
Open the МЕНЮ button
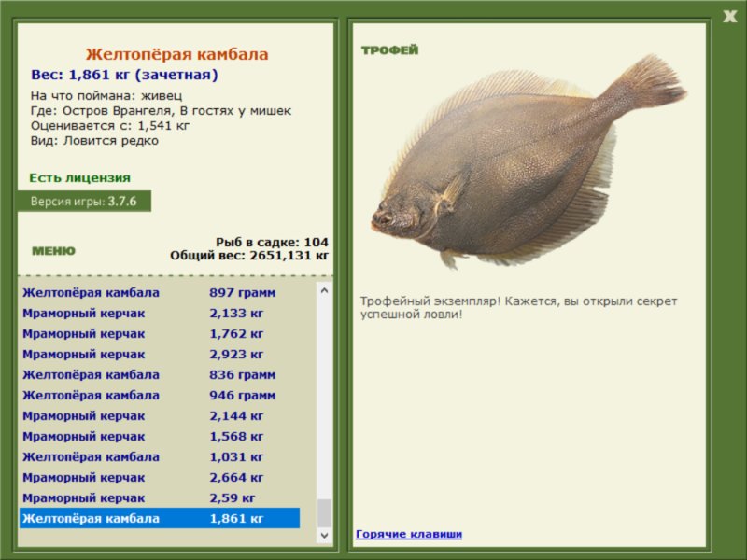click(x=54, y=251)
